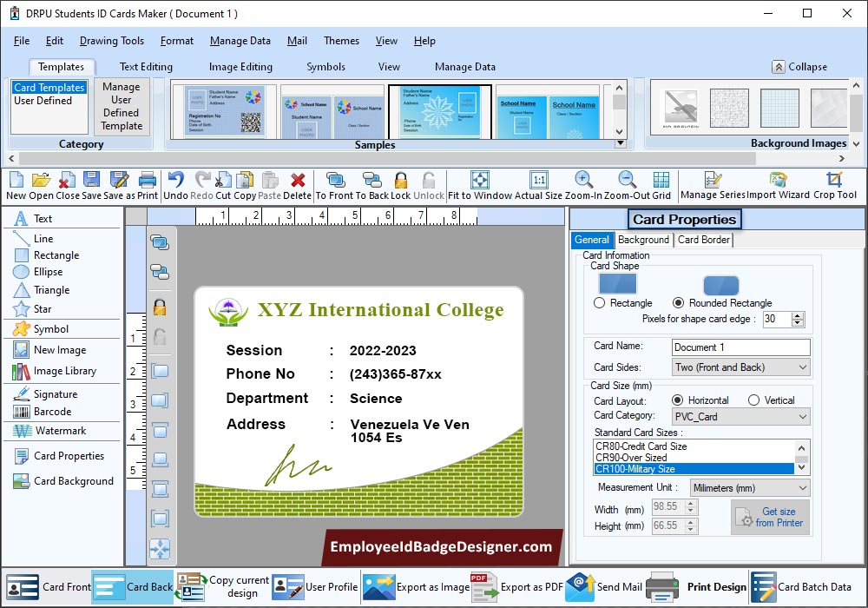This screenshot has width=868, height=608.
Task: Open Manage Series tool
Action: 713,186
